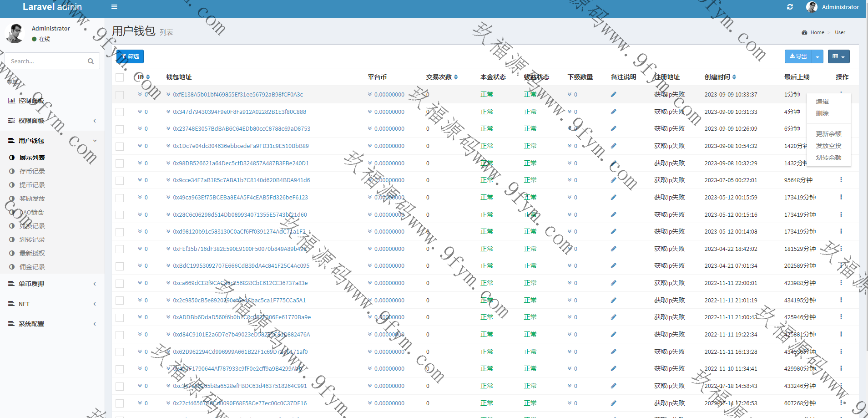Expand the 单币质押 sidebar menu
Viewport: 868px width, 418px height.
(x=52, y=284)
